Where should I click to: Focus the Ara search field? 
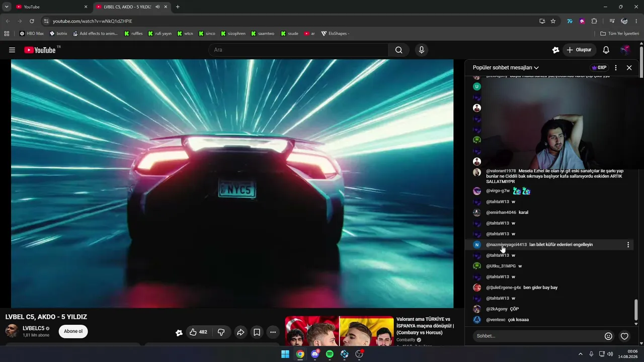tap(298, 50)
